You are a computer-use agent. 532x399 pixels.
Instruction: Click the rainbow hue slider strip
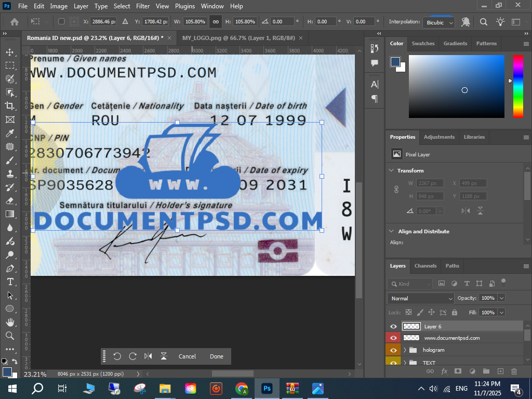click(518, 86)
